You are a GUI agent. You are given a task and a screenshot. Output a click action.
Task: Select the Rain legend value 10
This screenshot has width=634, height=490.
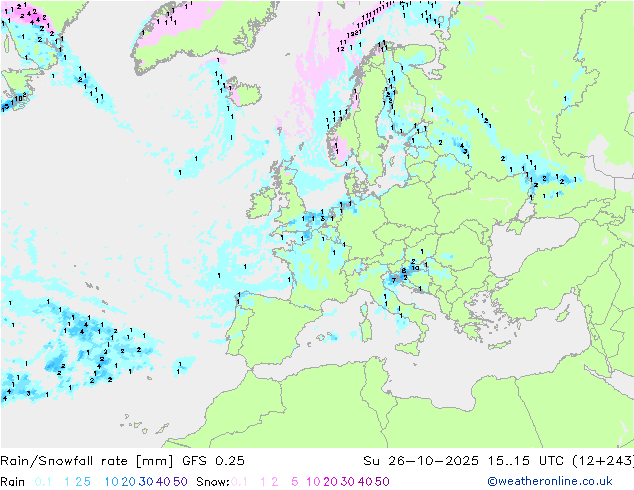click(111, 482)
